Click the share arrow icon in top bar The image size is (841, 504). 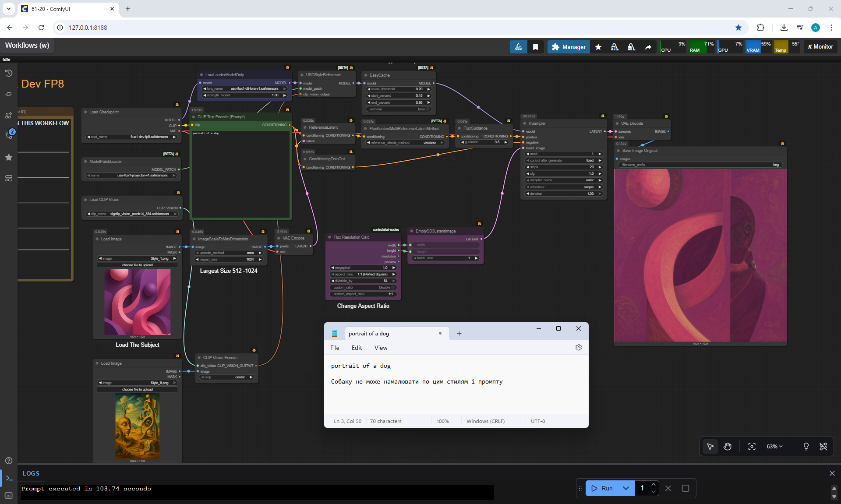click(648, 47)
